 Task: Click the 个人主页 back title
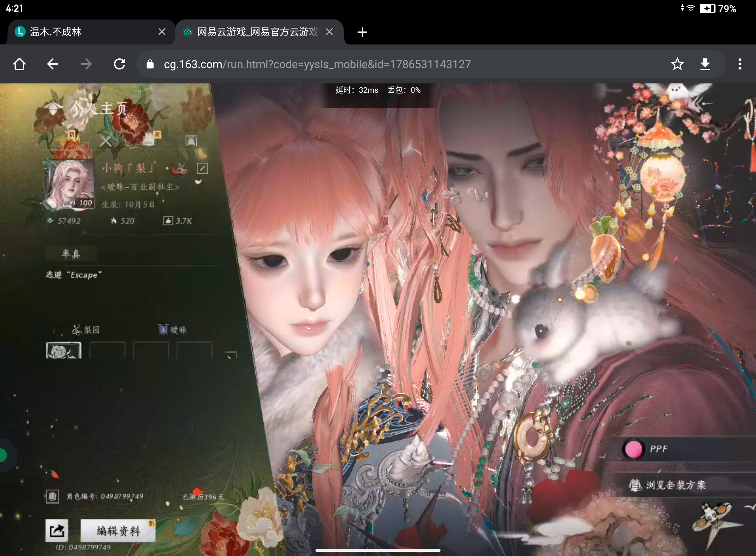(99, 109)
